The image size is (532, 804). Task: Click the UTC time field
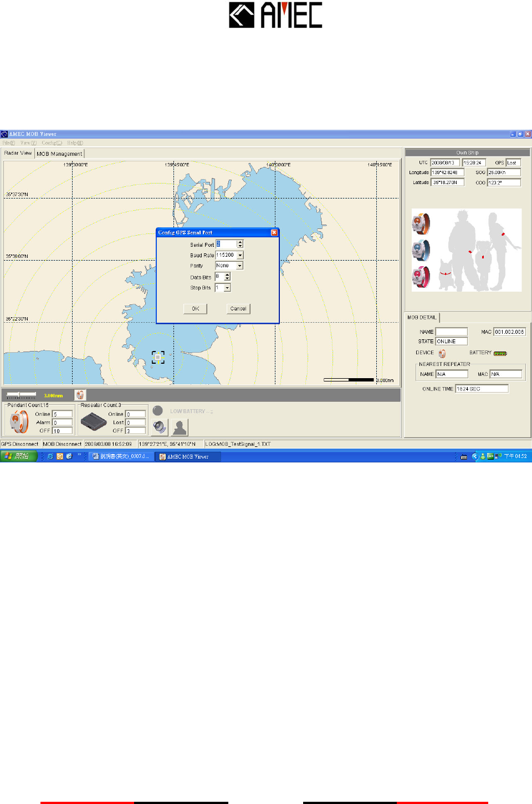474,162
